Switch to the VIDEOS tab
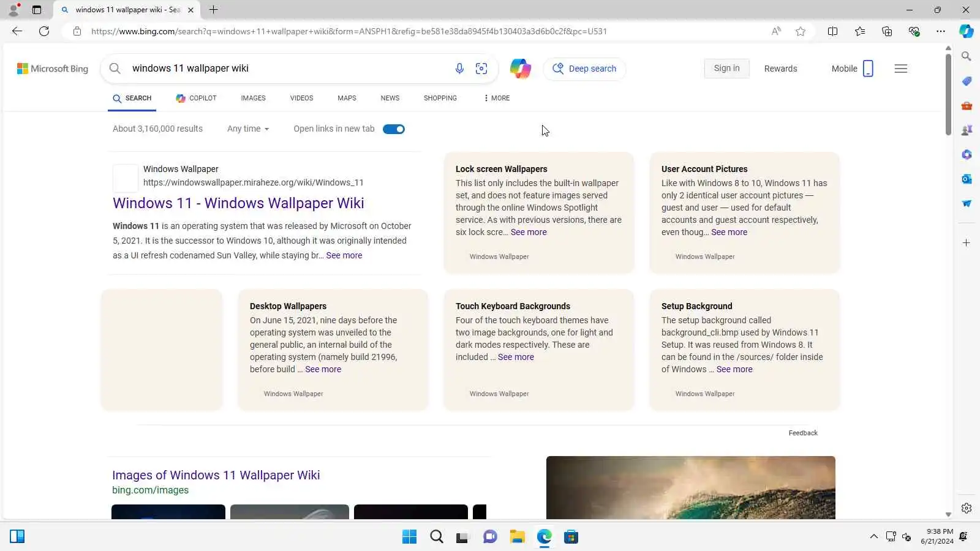The height and width of the screenshot is (551, 980). pos(301,98)
